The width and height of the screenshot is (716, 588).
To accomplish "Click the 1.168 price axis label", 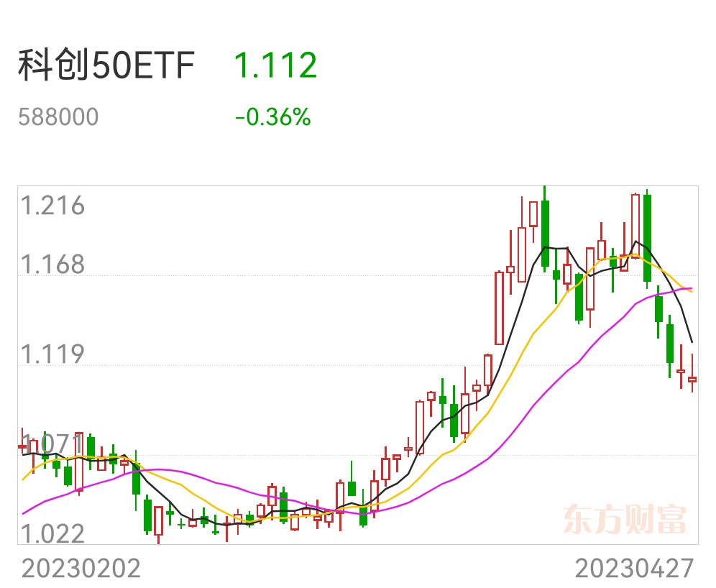I will point(53,265).
